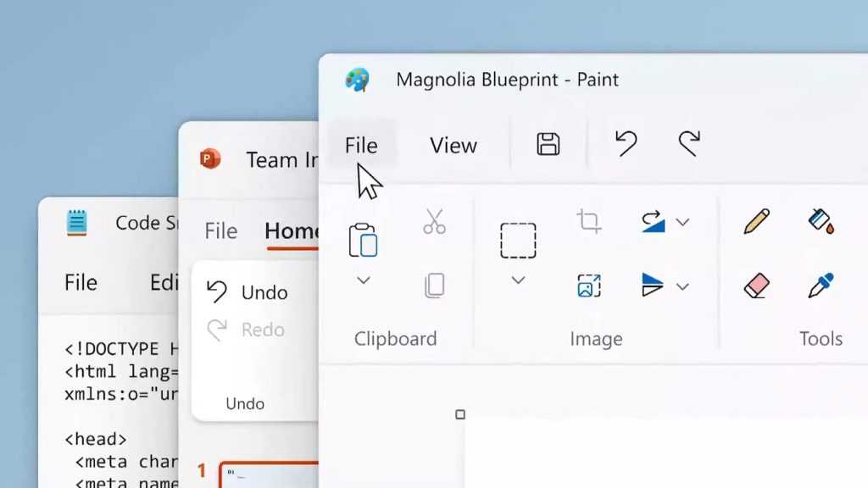Open the View menu in Paint
The height and width of the screenshot is (488, 868).
click(x=453, y=145)
